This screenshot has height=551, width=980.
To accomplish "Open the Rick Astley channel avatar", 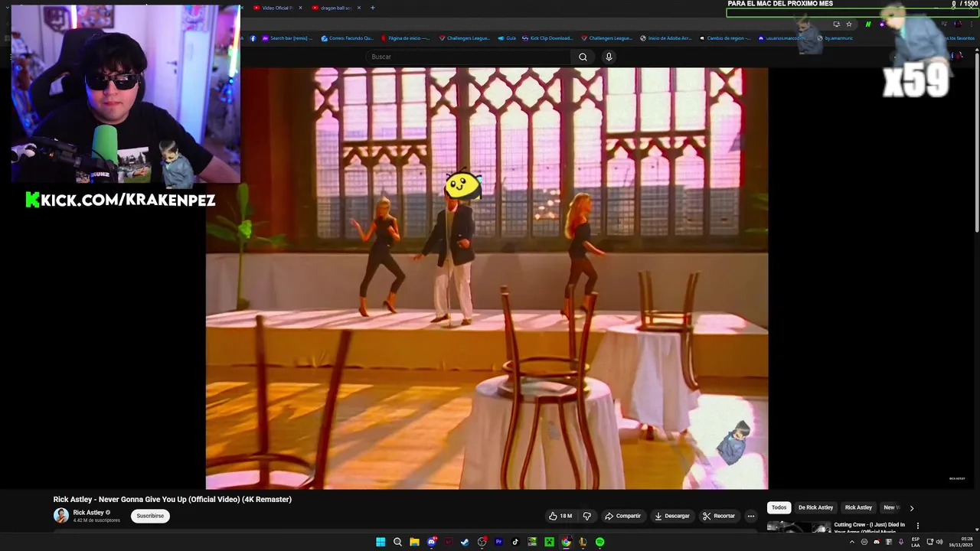I will pos(61,516).
